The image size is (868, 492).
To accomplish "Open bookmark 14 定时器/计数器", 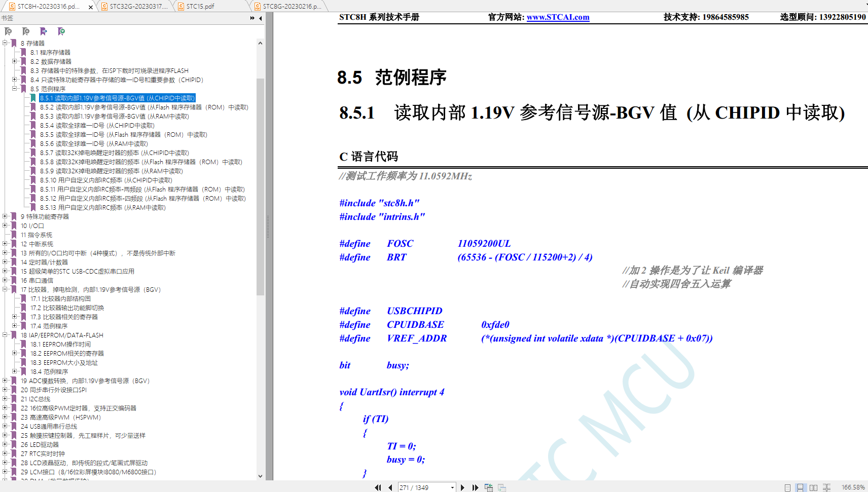I will pyautogui.click(x=44, y=262).
